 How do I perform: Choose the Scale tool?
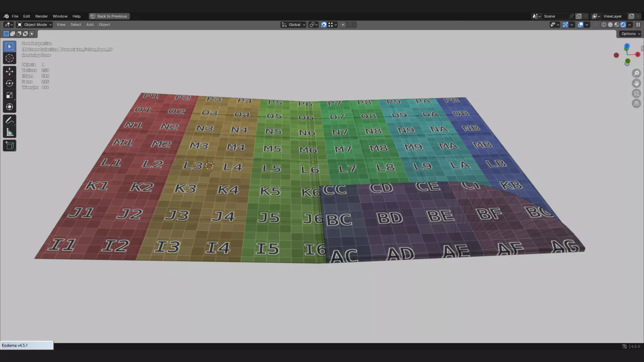[9, 95]
